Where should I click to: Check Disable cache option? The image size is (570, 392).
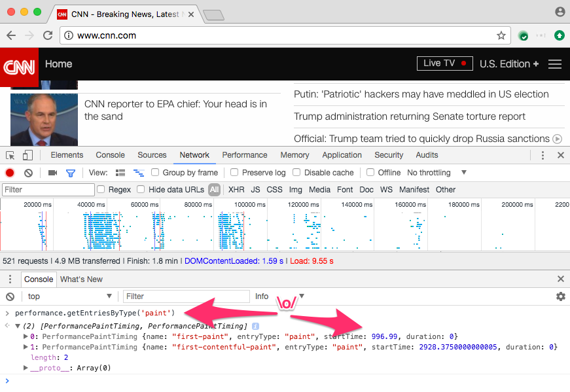pyautogui.click(x=296, y=172)
